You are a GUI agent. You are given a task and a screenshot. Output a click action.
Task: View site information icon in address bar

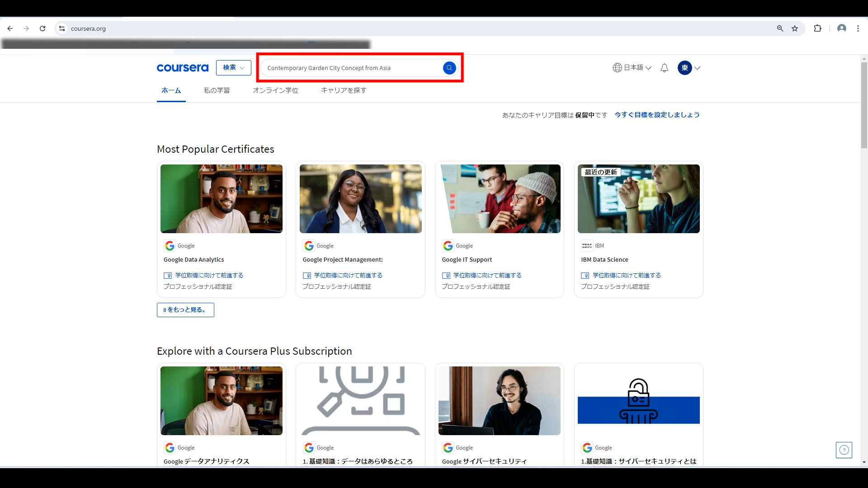point(62,28)
